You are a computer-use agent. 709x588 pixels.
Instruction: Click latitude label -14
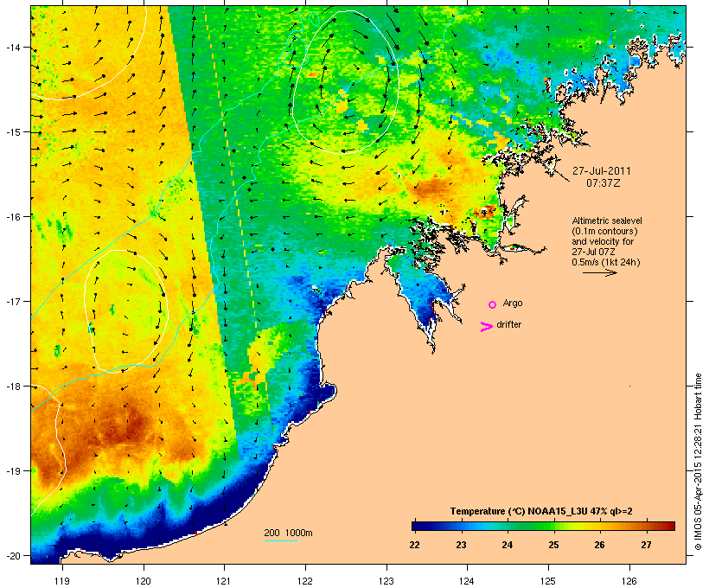click(x=12, y=47)
